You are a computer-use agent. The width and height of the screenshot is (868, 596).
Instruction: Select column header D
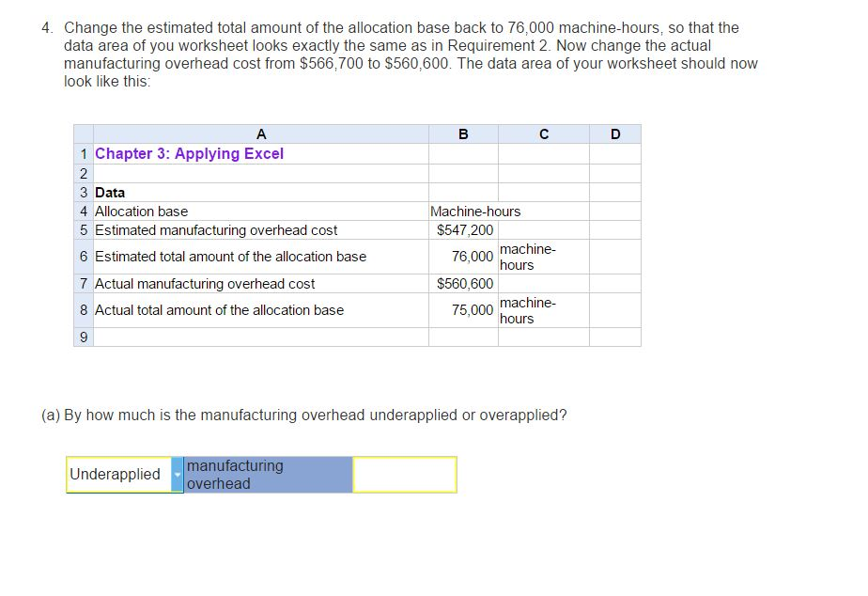pyautogui.click(x=615, y=133)
